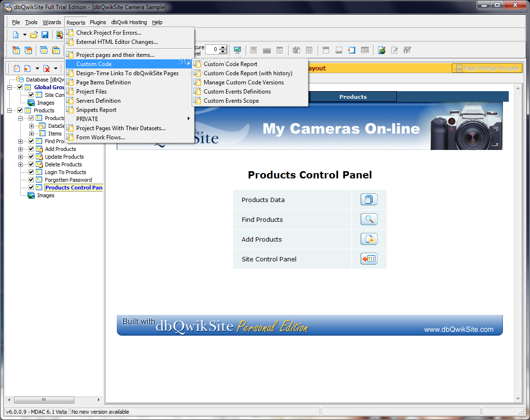Click the locked Delete Products page icon
530x420 pixels.
[39, 164]
